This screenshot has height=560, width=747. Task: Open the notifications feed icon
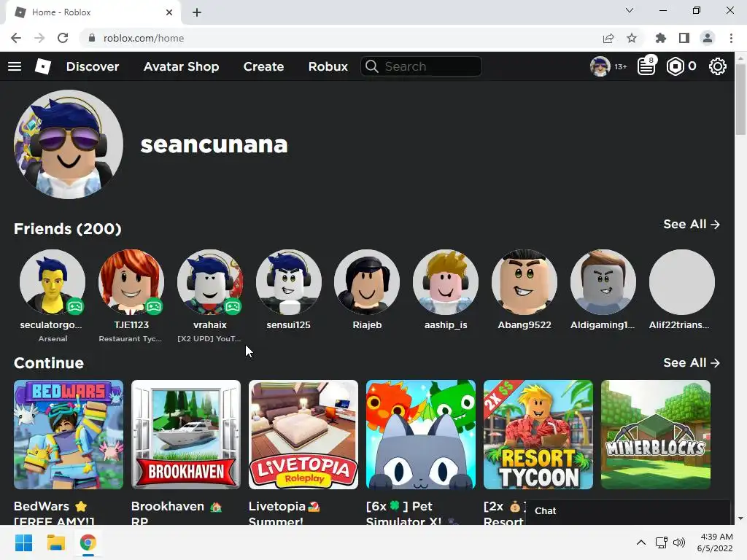pyautogui.click(x=646, y=66)
